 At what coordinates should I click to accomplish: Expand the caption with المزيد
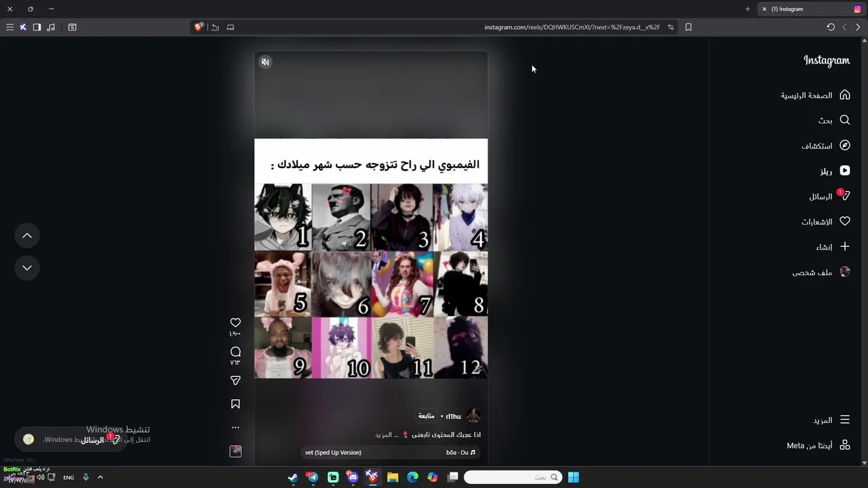(384, 434)
